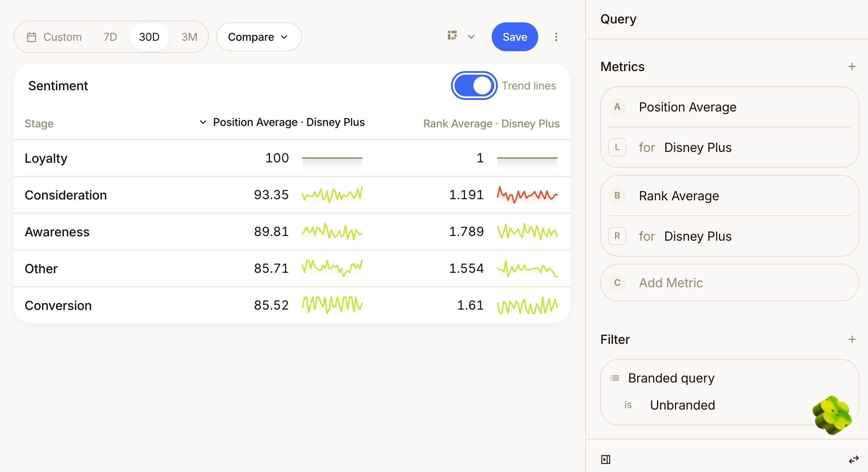The height and width of the screenshot is (472, 868).
Task: Select the 7D date range
Action: 110,37
